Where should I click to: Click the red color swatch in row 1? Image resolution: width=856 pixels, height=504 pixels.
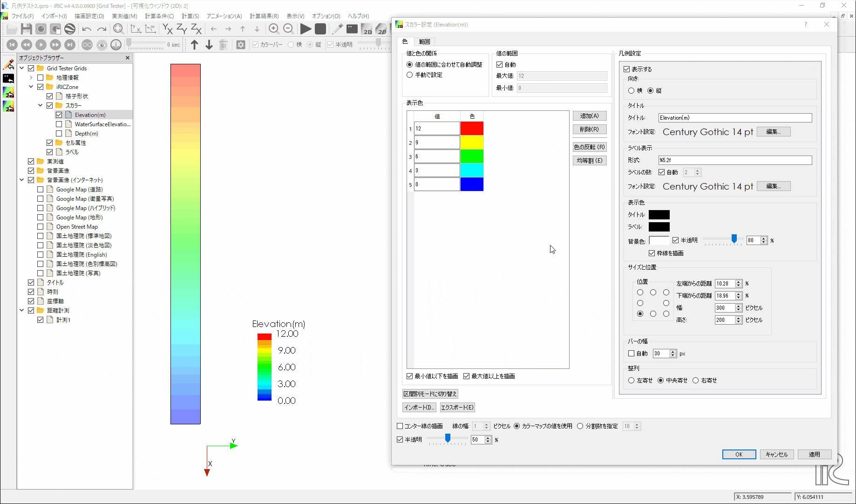tap(472, 129)
